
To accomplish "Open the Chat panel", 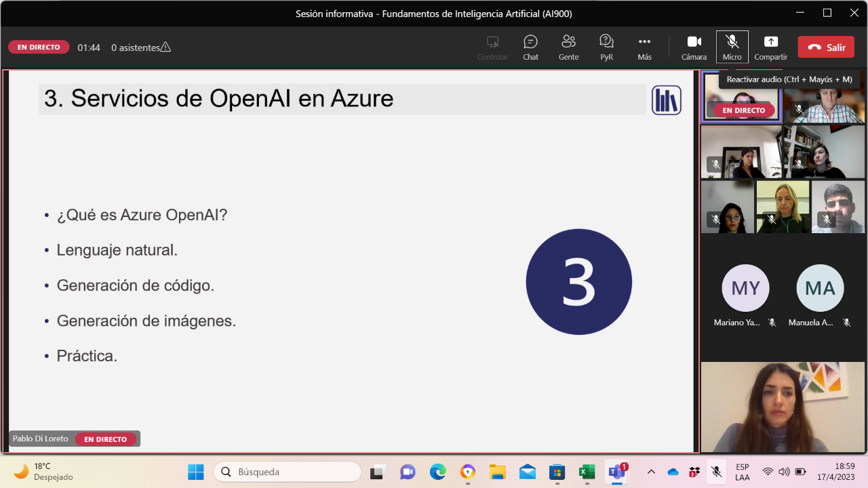I will click(530, 47).
